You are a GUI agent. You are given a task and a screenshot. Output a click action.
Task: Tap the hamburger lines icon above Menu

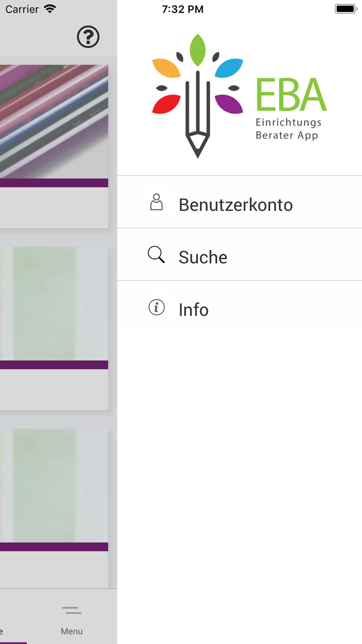72,611
